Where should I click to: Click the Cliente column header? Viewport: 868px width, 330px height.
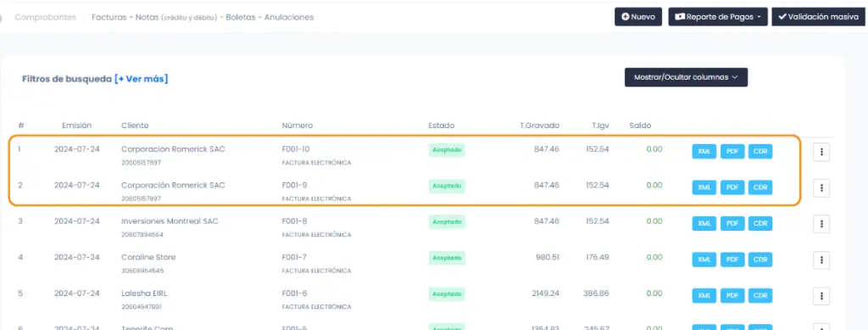(135, 126)
